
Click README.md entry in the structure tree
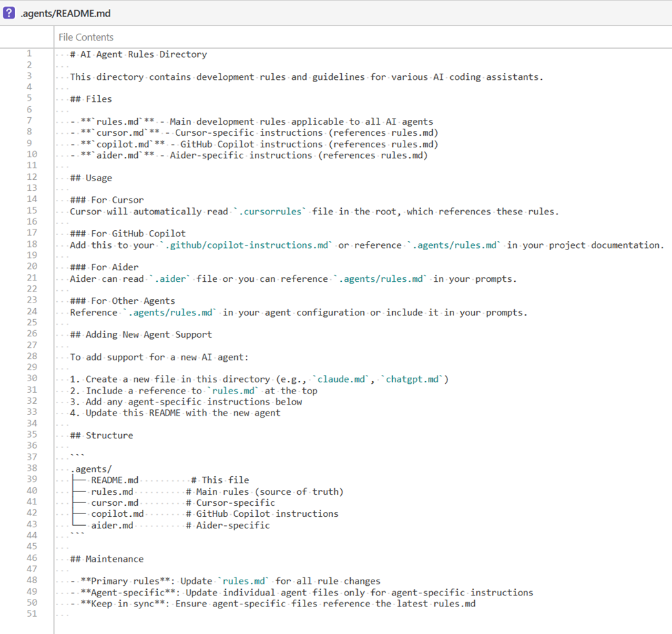point(114,480)
